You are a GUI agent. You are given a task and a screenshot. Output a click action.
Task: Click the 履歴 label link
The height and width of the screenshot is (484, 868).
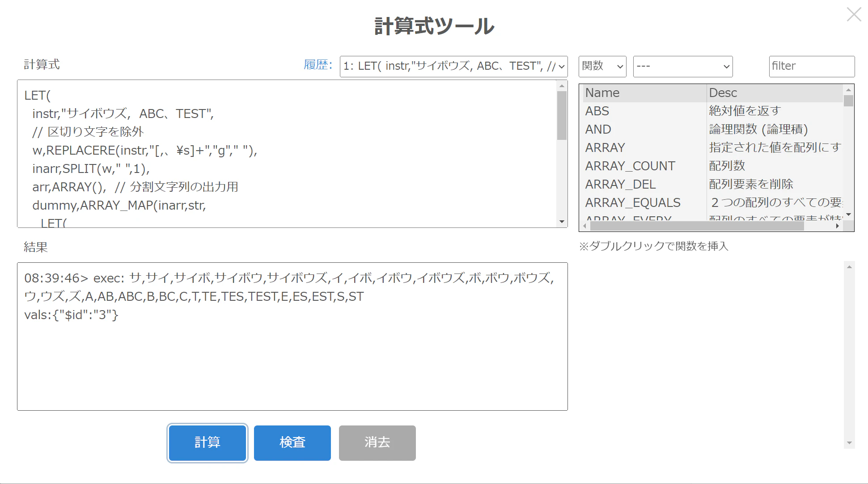tap(318, 65)
